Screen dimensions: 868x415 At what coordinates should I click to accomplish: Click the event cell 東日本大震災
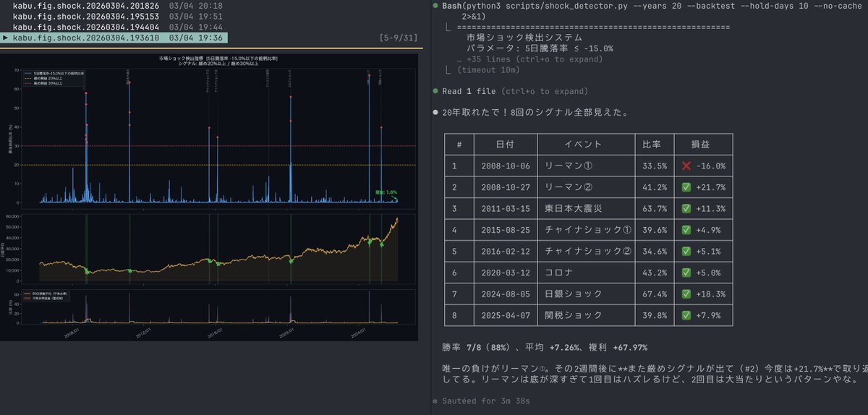click(x=573, y=209)
